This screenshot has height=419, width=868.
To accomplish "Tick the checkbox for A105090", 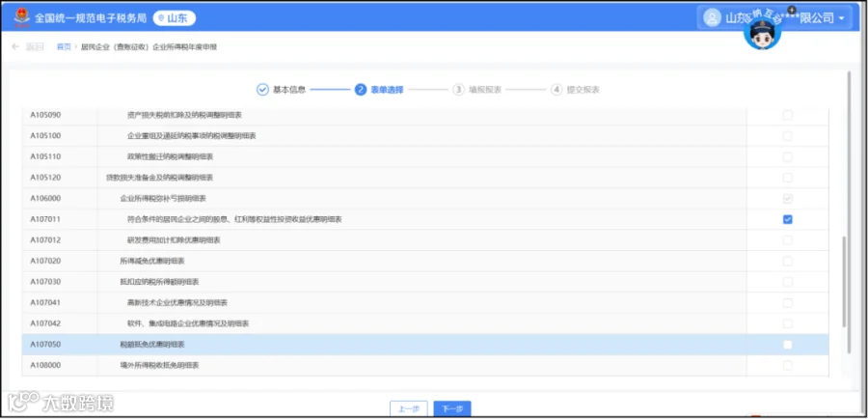I will (x=787, y=115).
